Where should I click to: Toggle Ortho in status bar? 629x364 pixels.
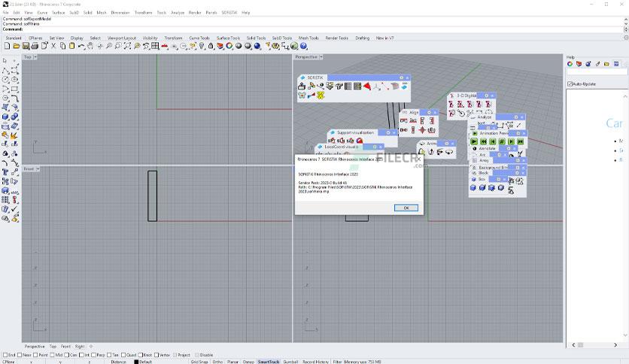(217, 362)
